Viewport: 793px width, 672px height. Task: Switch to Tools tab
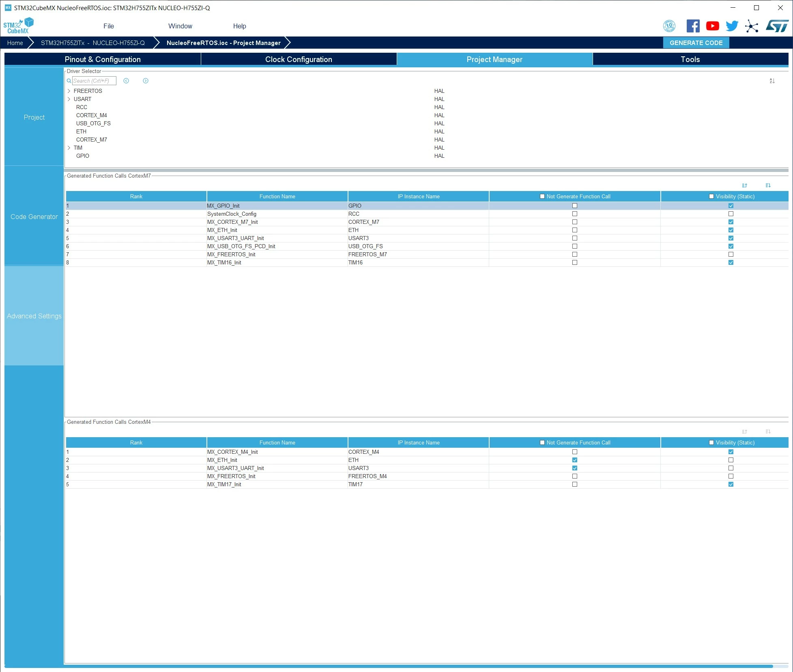pos(690,59)
